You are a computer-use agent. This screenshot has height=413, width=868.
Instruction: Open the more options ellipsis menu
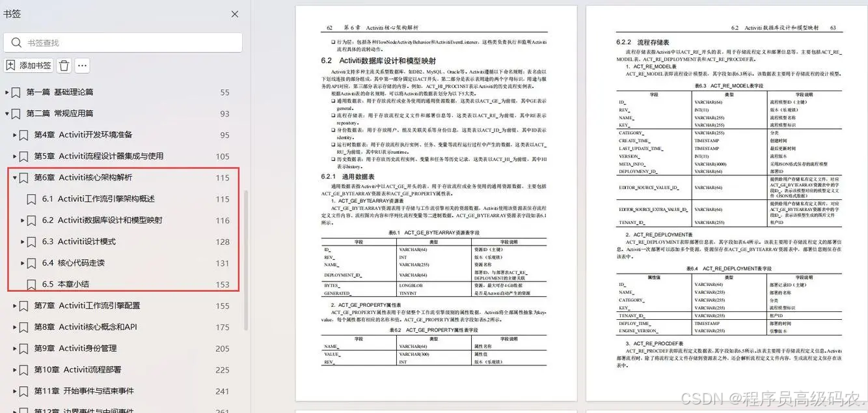pos(82,65)
